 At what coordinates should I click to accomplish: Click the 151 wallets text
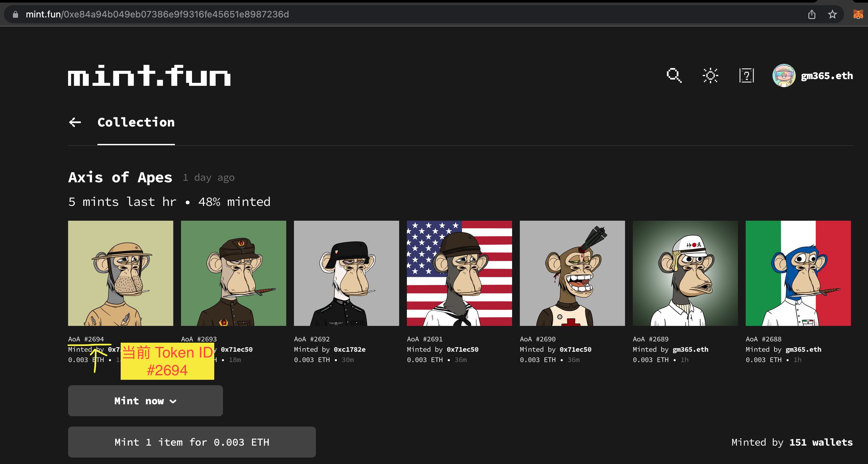point(821,442)
